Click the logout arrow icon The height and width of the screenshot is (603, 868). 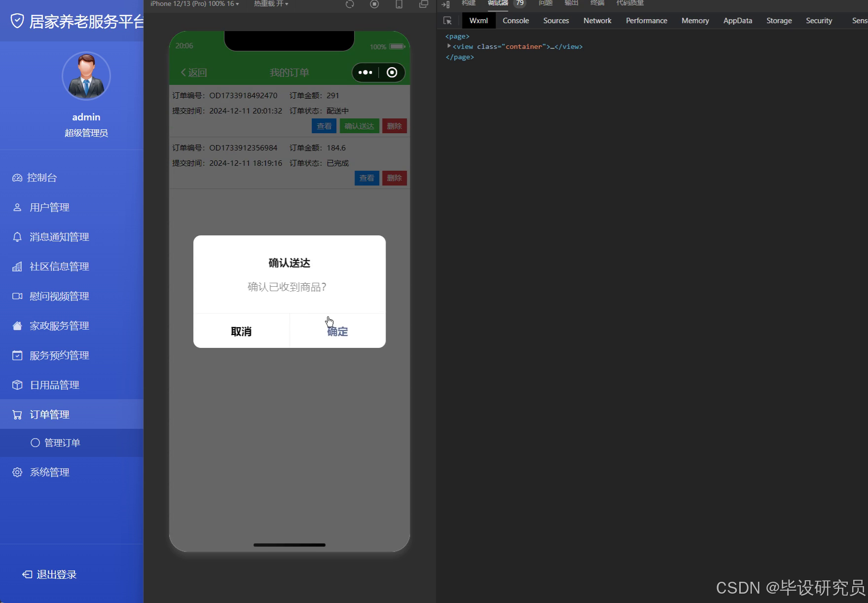28,574
